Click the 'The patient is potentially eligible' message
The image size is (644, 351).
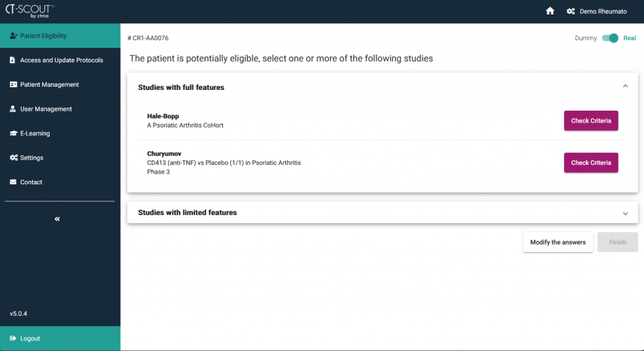coord(281,58)
